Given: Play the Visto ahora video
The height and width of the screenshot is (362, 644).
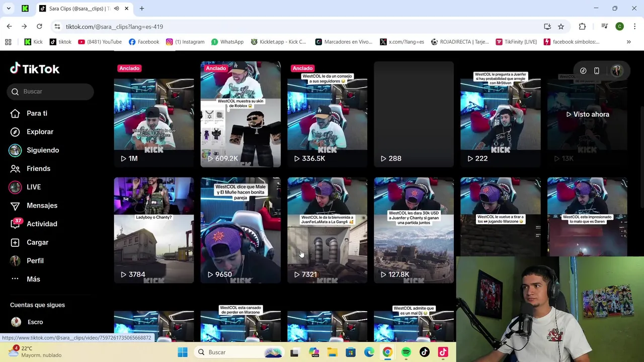Looking at the screenshot, I should [x=587, y=114].
